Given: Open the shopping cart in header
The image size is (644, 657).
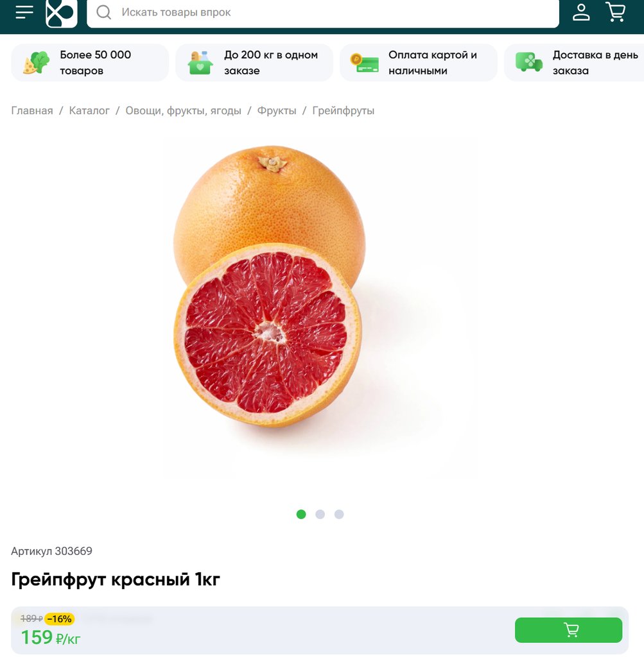Looking at the screenshot, I should pyautogui.click(x=616, y=12).
